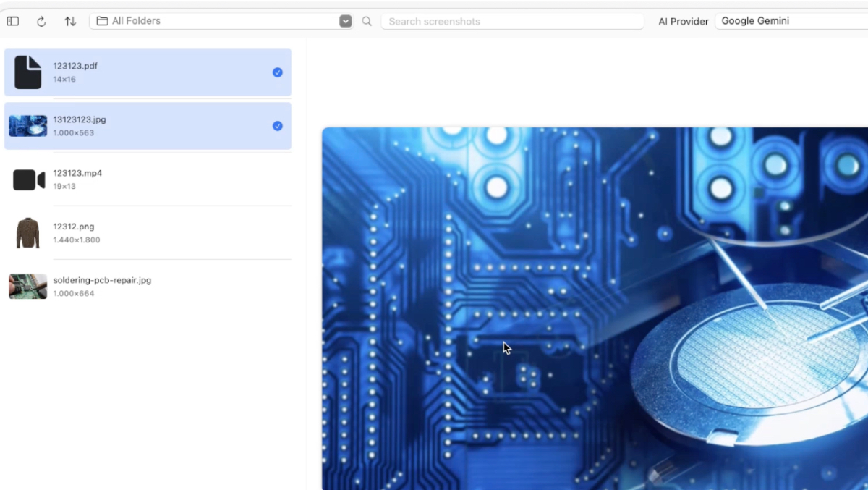Image resolution: width=868 pixels, height=490 pixels.
Task: Open the Google Gemini provider dropdown
Action: click(x=790, y=21)
